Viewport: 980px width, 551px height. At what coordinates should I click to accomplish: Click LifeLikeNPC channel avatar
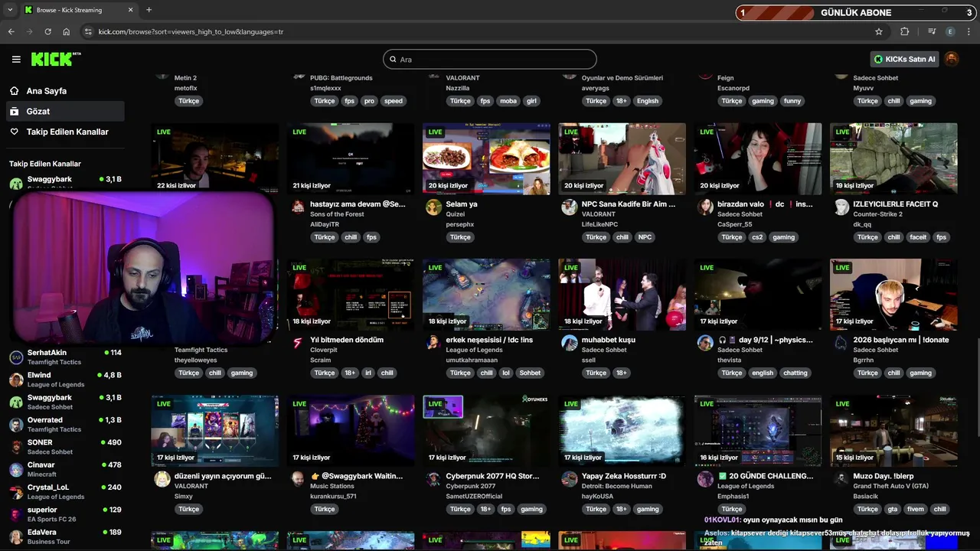pyautogui.click(x=569, y=207)
